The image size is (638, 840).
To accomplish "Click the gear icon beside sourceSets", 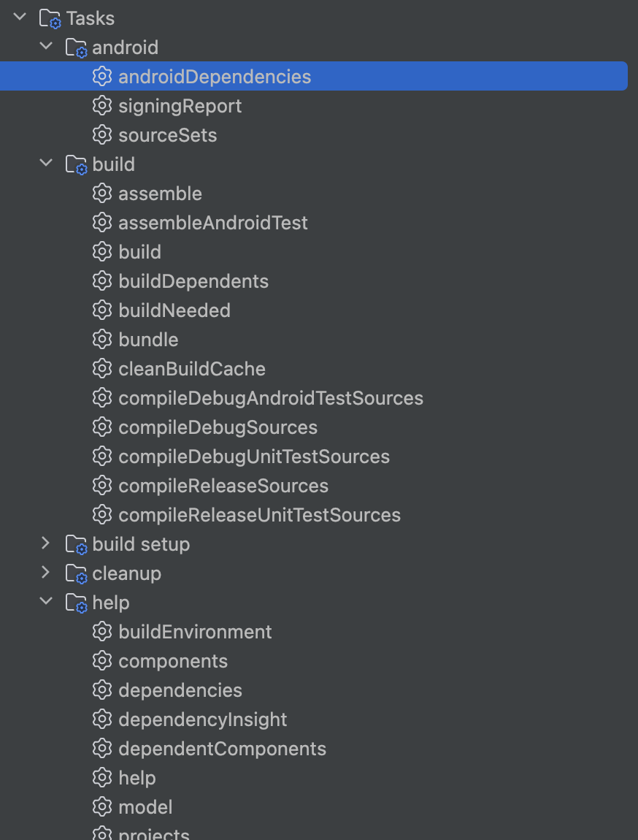I will click(x=103, y=134).
